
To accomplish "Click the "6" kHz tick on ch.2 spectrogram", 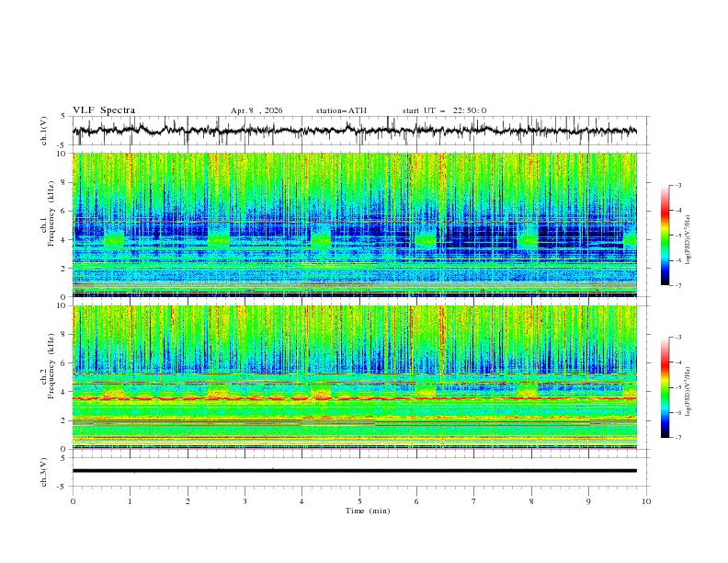I will [x=64, y=363].
